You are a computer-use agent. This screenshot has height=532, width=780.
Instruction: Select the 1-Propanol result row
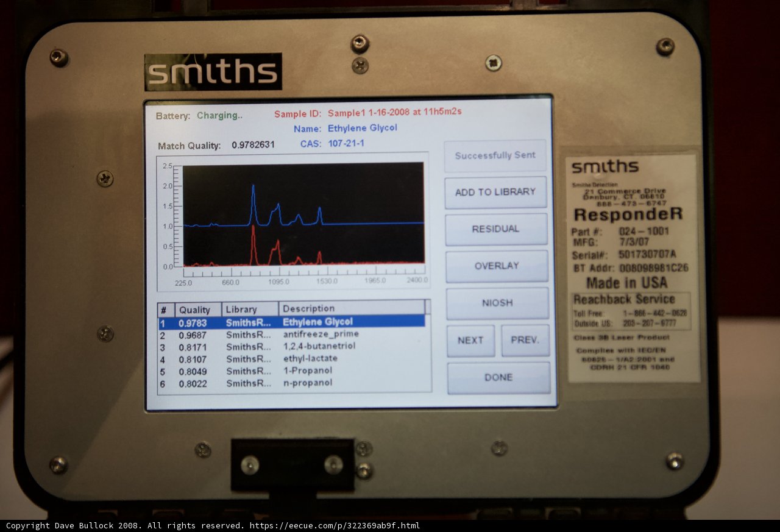tap(291, 371)
